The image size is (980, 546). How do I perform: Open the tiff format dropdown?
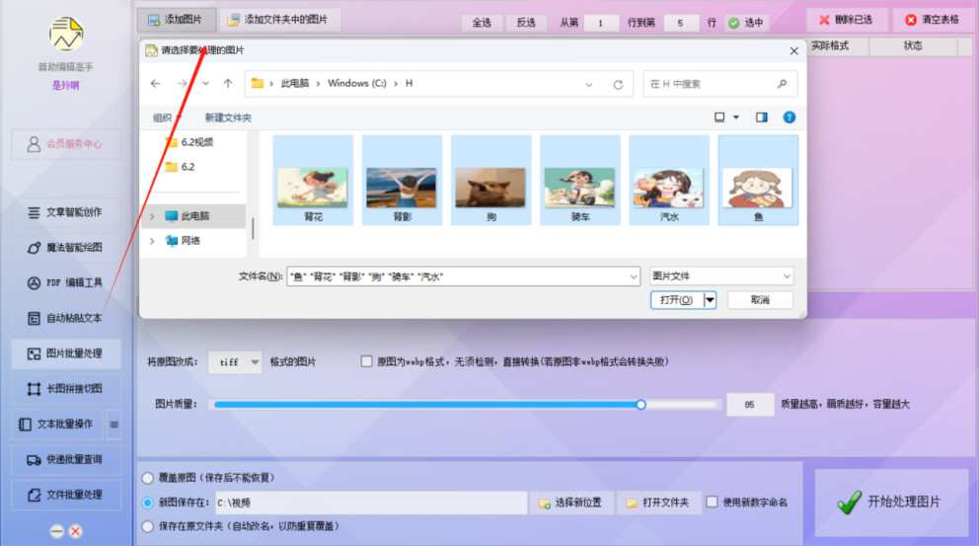[x=234, y=361]
